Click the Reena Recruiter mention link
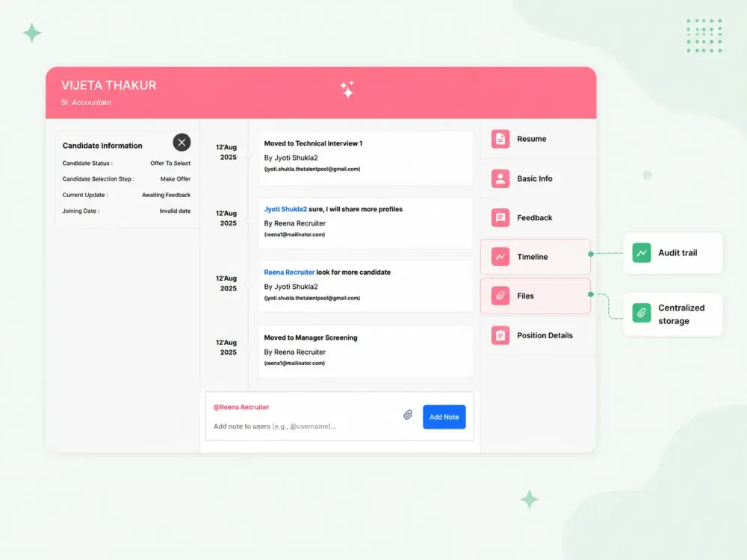The width and height of the screenshot is (747, 560). point(289,273)
